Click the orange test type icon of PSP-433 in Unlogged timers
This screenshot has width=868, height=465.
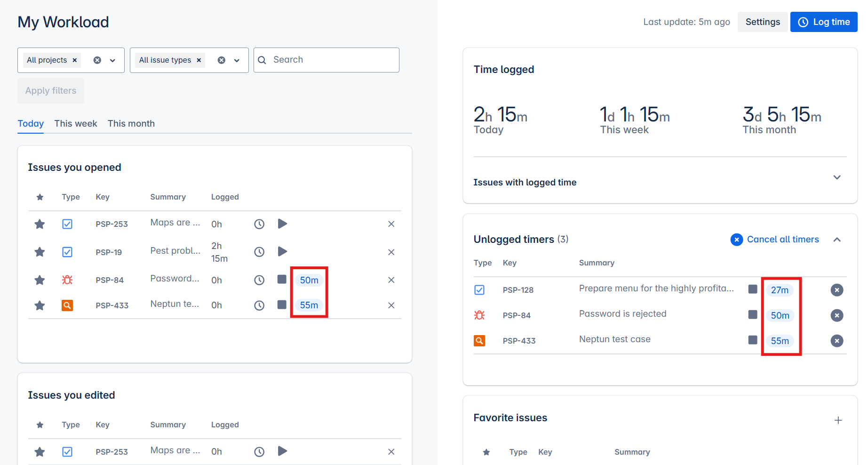point(479,340)
